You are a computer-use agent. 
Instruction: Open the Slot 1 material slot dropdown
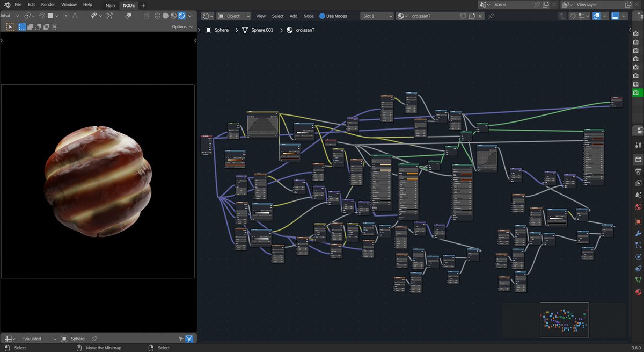(x=377, y=16)
